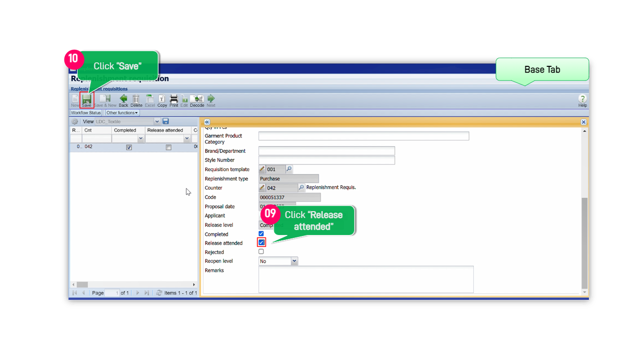Go to next page in grid pager
This screenshot has height=354, width=644.
coord(138,293)
